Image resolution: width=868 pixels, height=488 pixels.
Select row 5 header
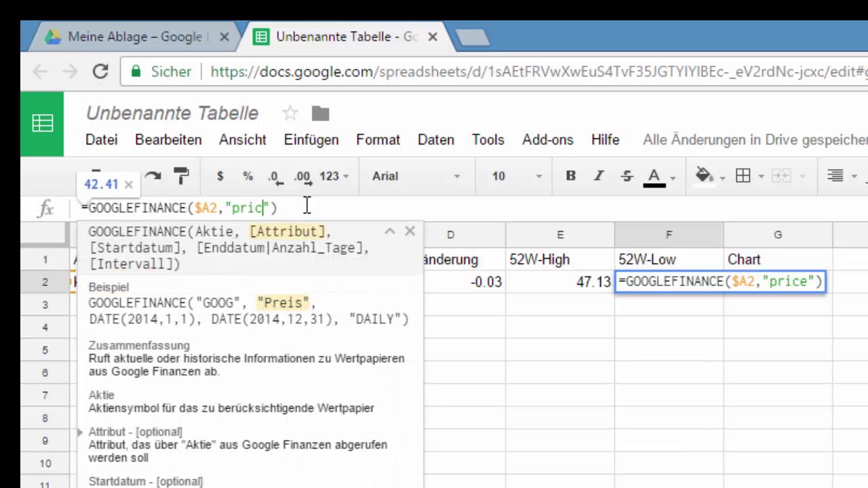click(45, 350)
